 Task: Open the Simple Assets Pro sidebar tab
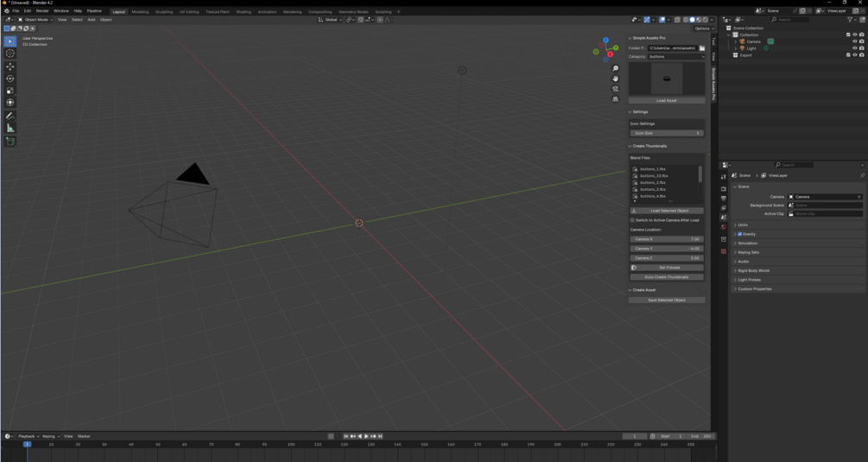pos(713,84)
